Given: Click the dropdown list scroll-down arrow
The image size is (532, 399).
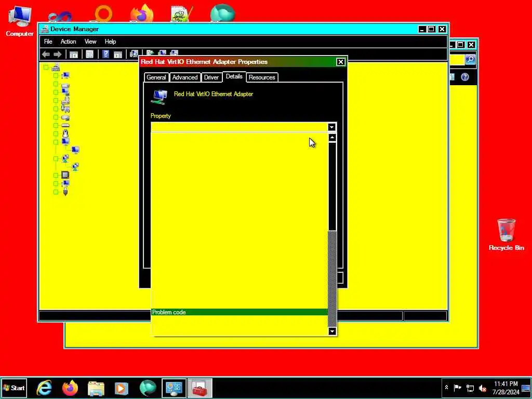Looking at the screenshot, I should tap(332, 331).
